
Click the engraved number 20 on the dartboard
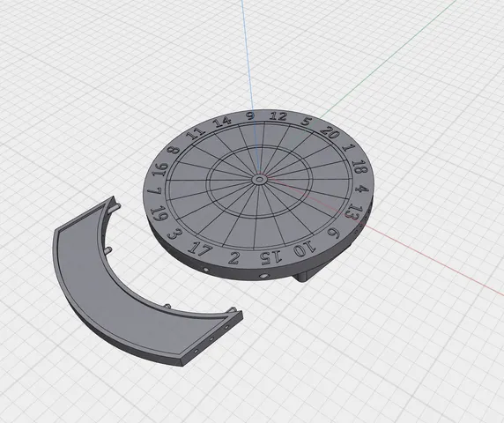click(330, 132)
